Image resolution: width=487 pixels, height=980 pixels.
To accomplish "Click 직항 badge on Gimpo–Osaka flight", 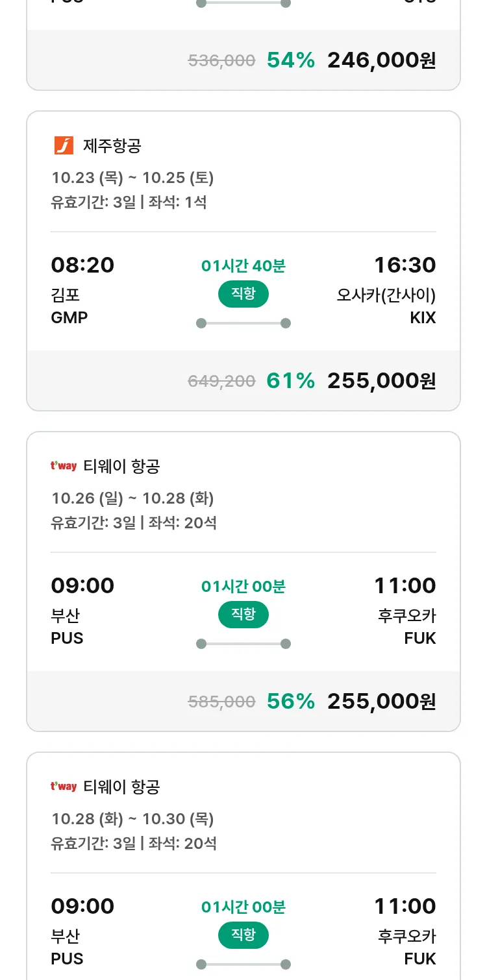I will [x=243, y=294].
